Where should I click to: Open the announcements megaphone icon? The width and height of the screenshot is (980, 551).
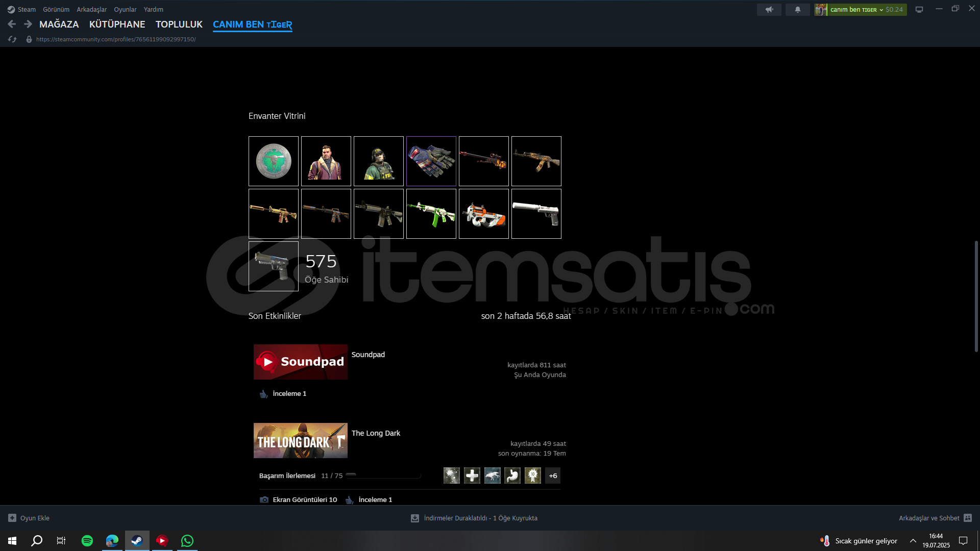click(769, 9)
